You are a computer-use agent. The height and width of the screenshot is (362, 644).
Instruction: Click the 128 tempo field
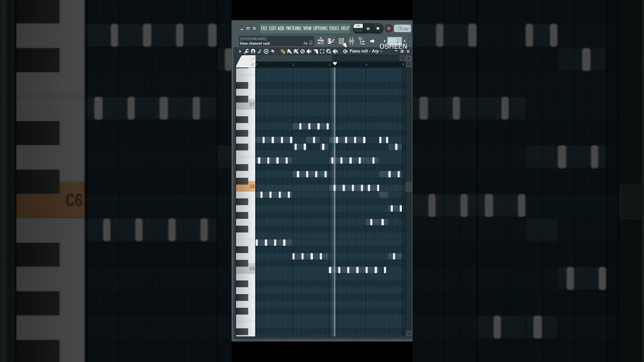point(401,29)
